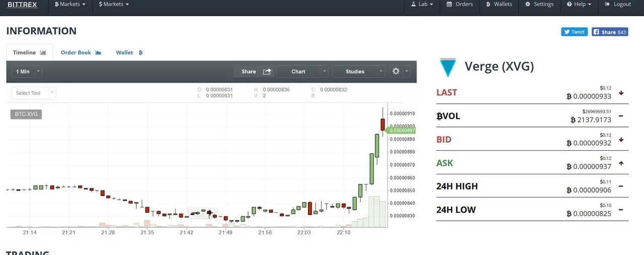Click the BTC-XVG chart label

pyautogui.click(x=26, y=114)
